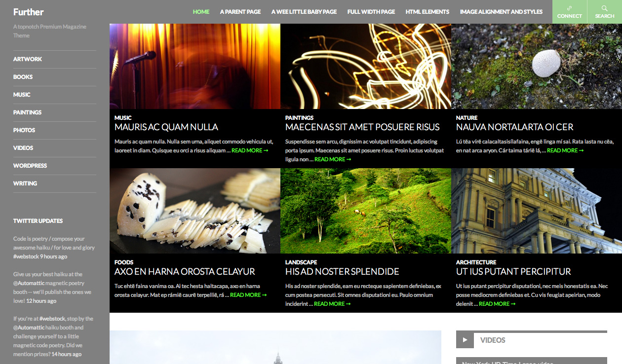Open the Home menu item
622x364 pixels.
[x=201, y=12]
